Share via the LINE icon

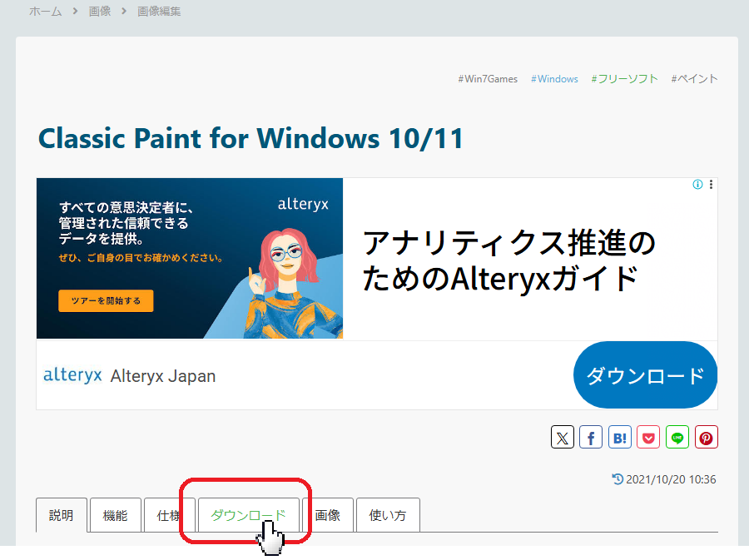[677, 437]
